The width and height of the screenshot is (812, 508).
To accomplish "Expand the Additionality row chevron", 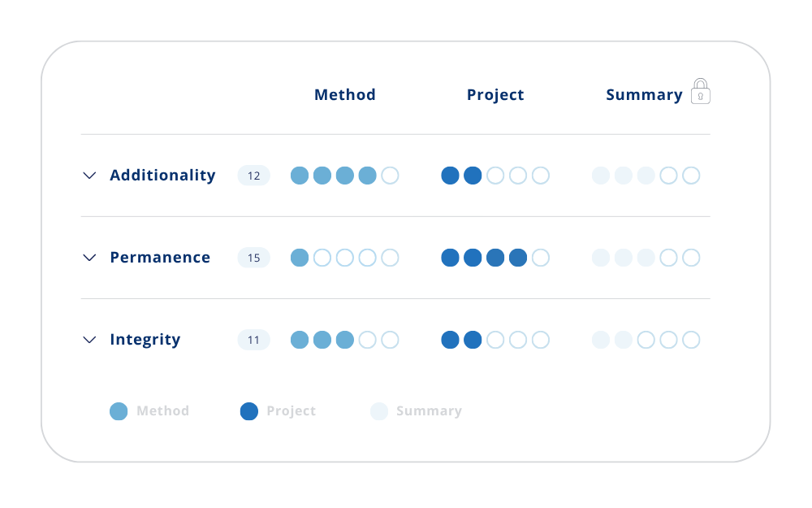I will point(89,176).
